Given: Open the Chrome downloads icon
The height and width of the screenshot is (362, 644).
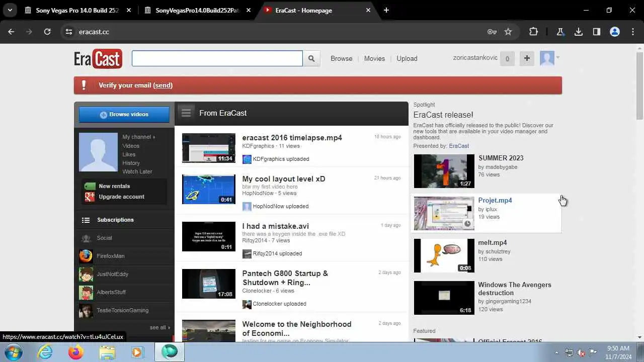Looking at the screenshot, I should click(x=579, y=32).
